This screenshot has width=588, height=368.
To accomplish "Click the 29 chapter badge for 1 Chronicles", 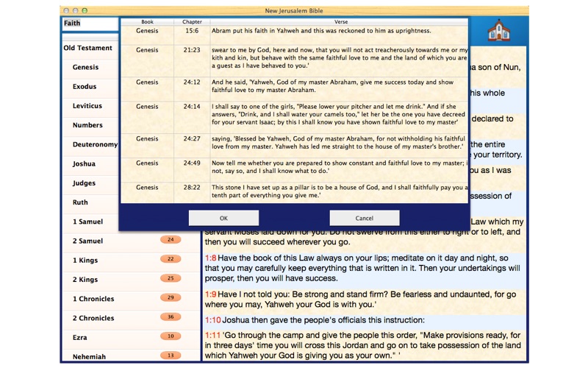I will [x=171, y=297].
